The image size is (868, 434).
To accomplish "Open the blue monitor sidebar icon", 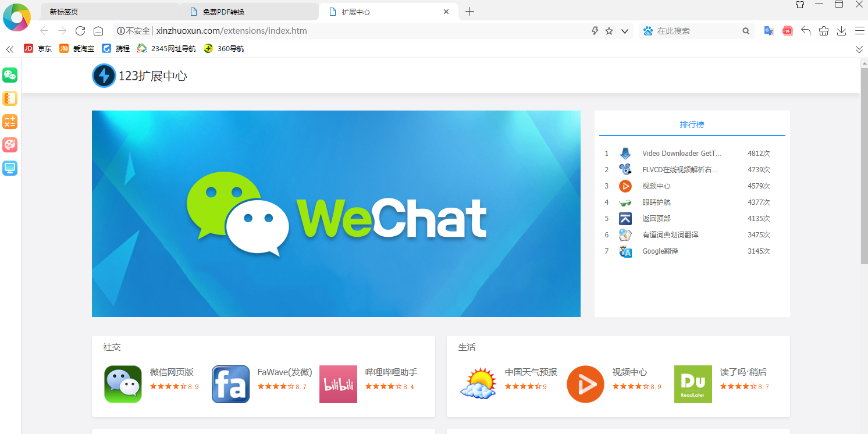I will 10,168.
